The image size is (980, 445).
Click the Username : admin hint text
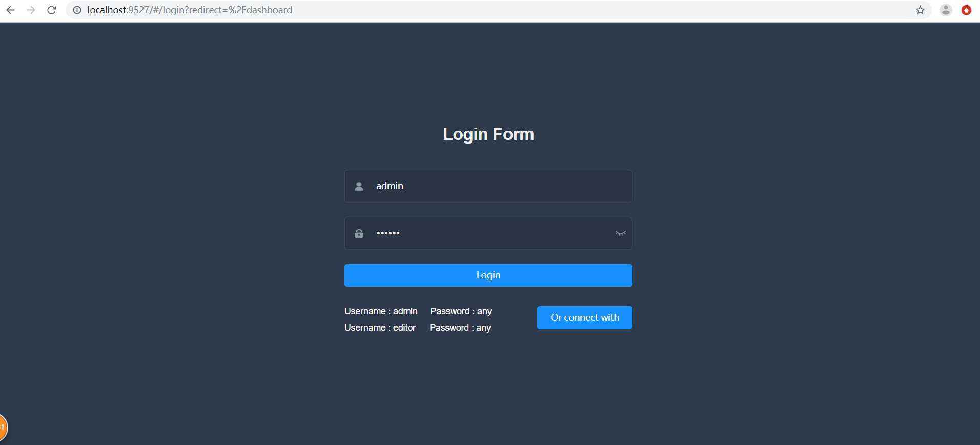click(x=381, y=311)
